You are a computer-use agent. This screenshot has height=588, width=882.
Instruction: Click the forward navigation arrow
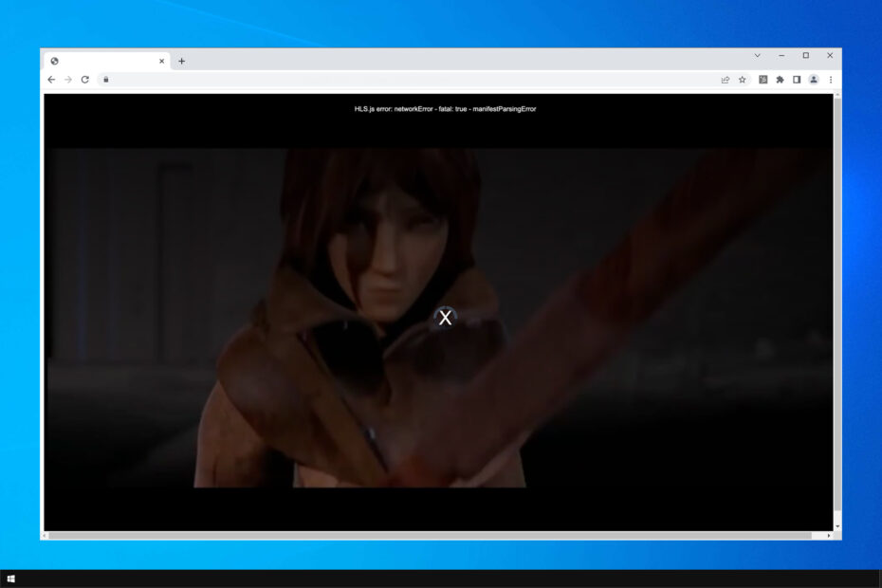68,80
